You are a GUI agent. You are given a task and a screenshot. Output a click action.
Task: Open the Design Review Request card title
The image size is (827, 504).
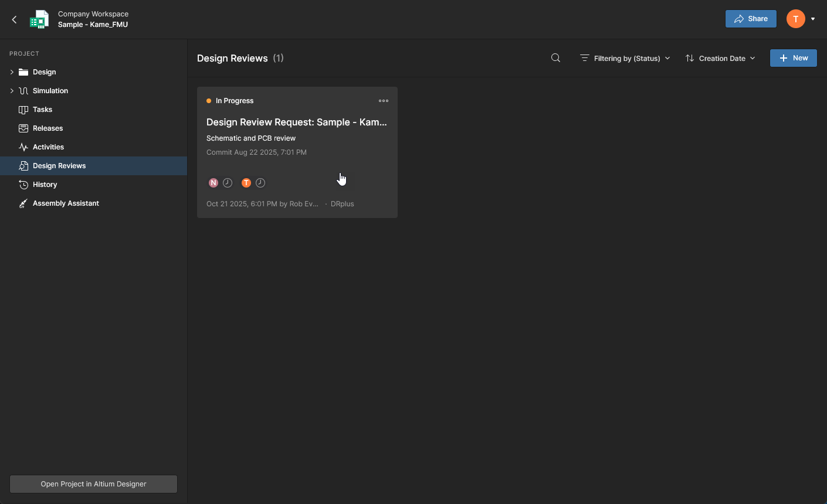pyautogui.click(x=296, y=122)
